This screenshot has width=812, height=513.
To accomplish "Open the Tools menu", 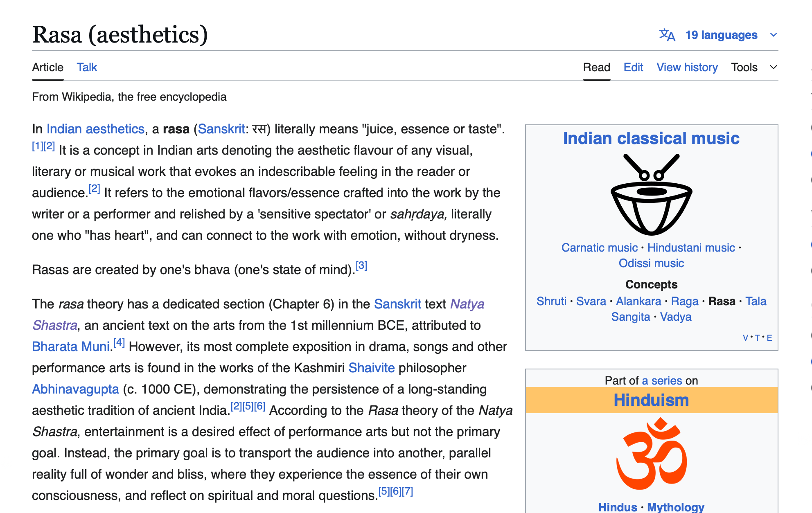I will click(x=744, y=67).
